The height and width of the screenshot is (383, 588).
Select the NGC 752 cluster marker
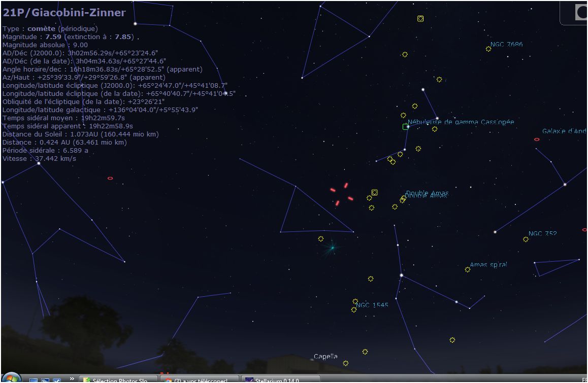[526, 239]
